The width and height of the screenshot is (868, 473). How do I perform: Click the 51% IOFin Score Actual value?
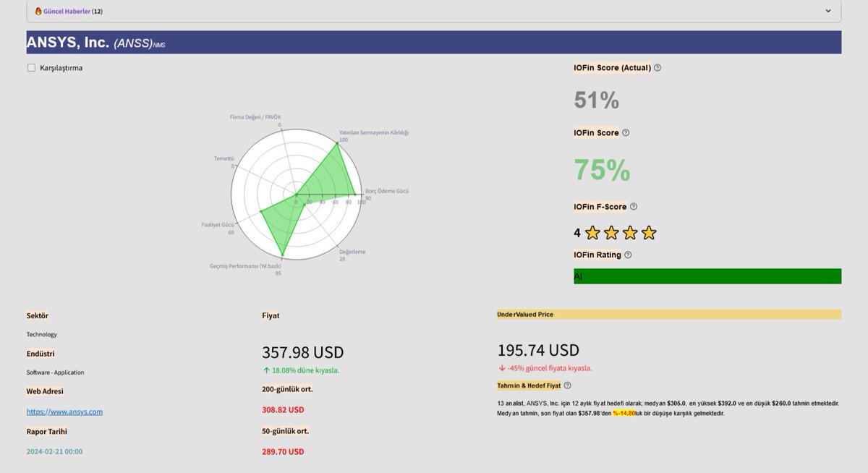coord(597,100)
